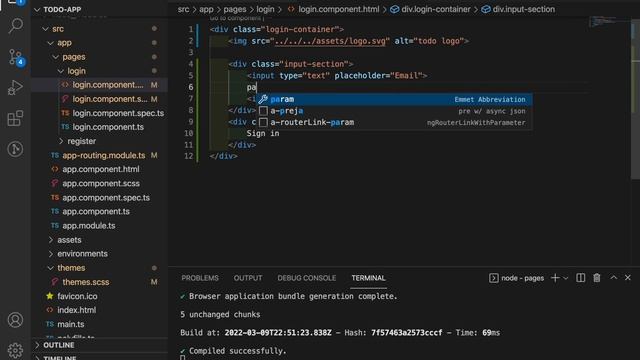Open new terminal launch profile dropdown
Image resolution: width=640 pixels, height=360 pixels.
[x=566, y=278]
